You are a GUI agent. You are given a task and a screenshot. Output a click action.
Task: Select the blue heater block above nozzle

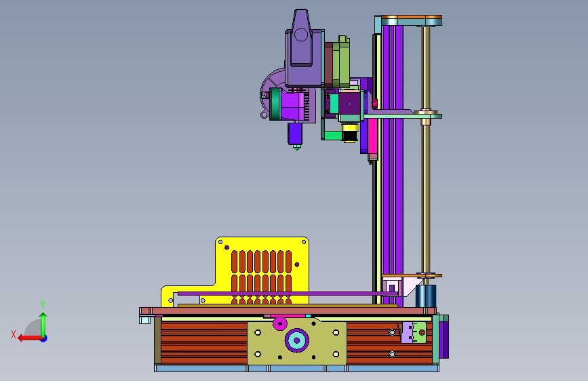click(x=295, y=134)
